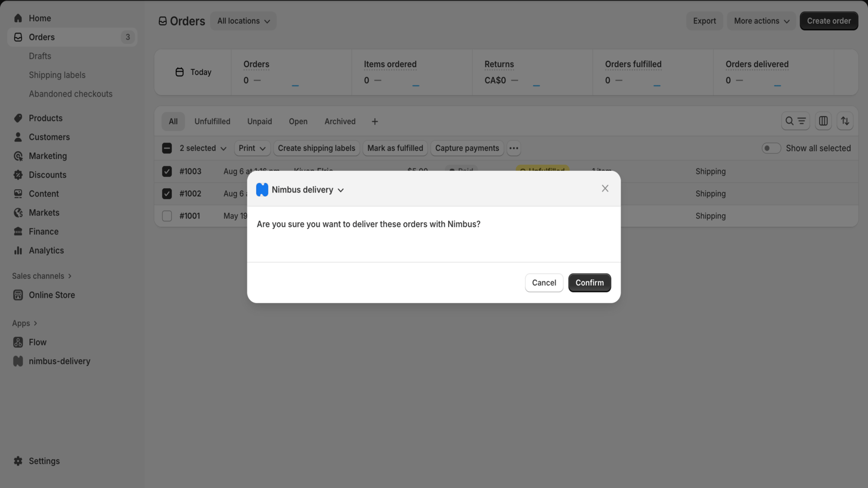Confirm delivery with Nimbus
The image size is (868, 488).
click(x=589, y=282)
